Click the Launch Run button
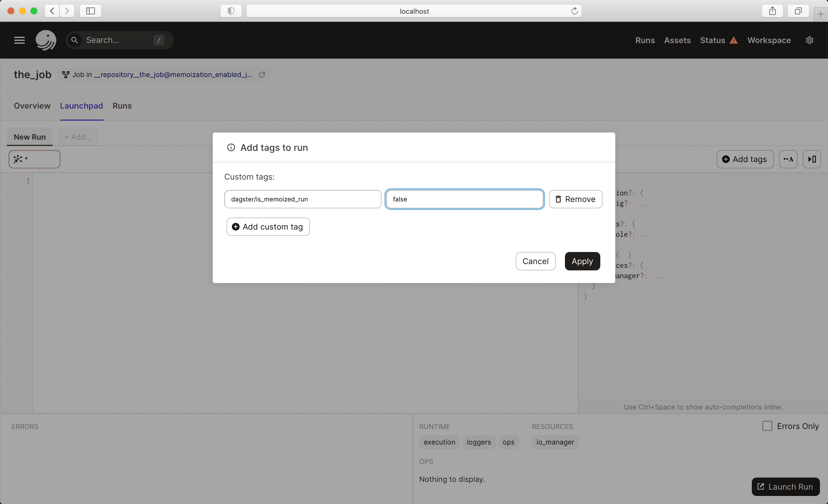The width and height of the screenshot is (828, 504). pos(785,486)
